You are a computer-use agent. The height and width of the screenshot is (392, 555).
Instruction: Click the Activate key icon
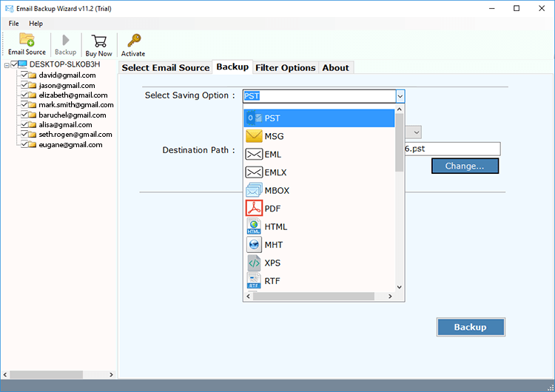[x=134, y=41]
